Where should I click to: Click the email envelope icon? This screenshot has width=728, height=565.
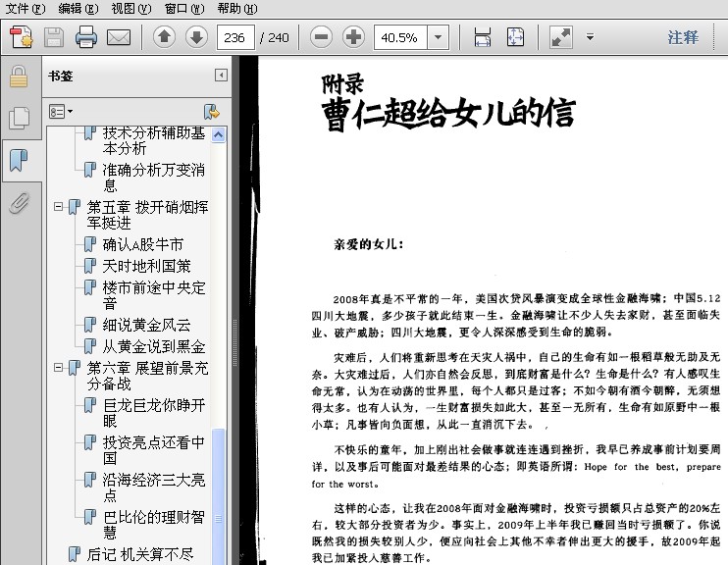[x=119, y=37]
